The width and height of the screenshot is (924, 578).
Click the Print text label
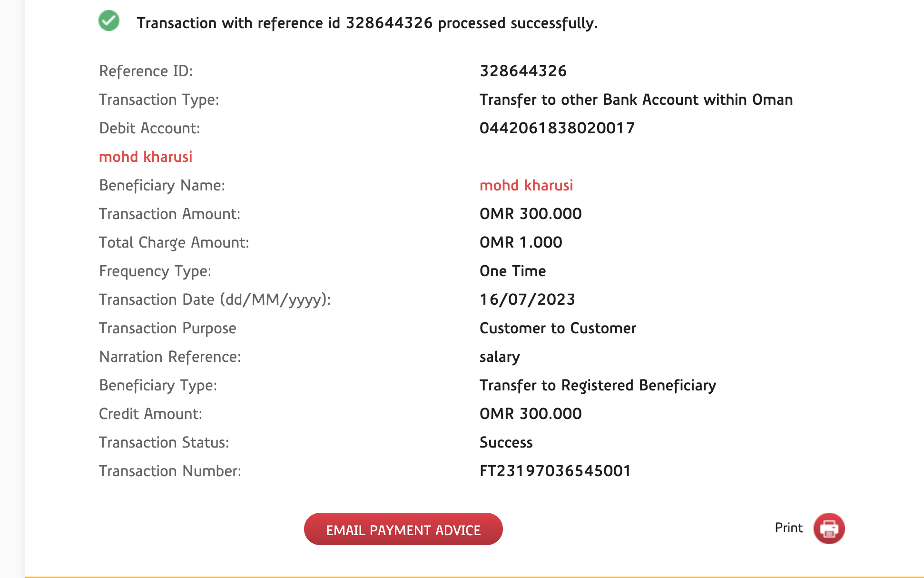point(788,528)
